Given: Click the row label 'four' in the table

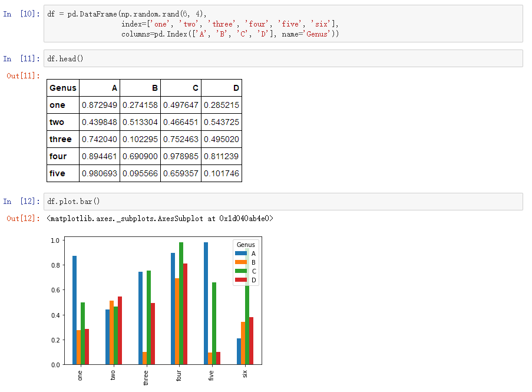Looking at the screenshot, I should [57, 156].
